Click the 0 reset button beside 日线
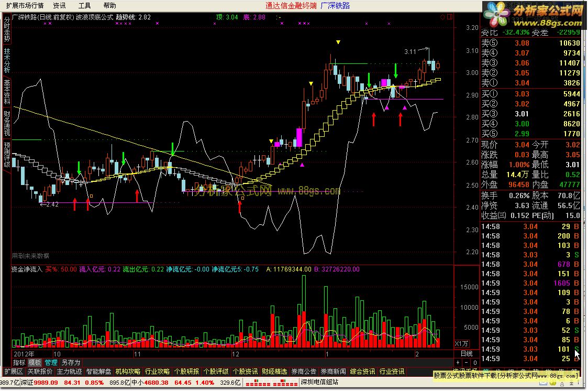Screen dimensions: 588x391 tap(475, 363)
